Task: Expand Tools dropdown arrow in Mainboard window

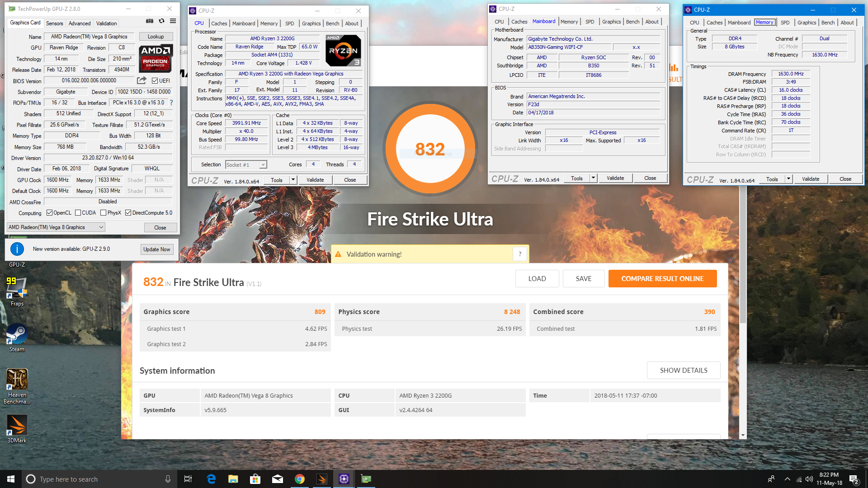Action: 593,178
